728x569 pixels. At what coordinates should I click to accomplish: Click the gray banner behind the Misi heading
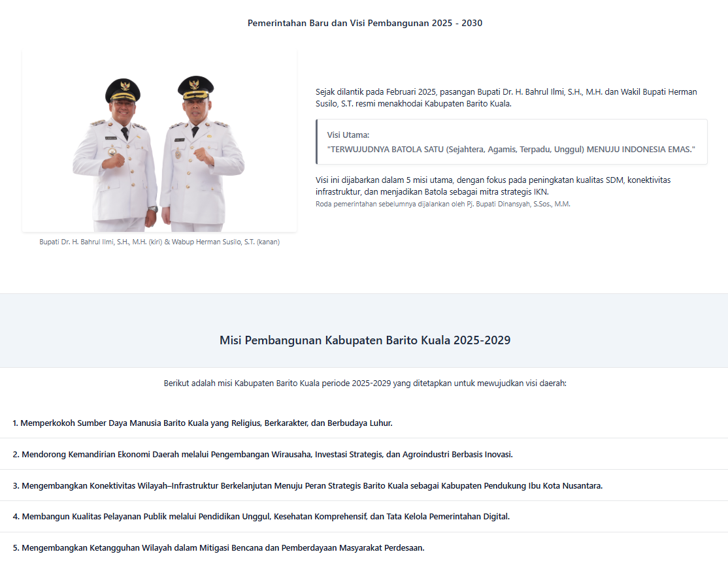pos(364,331)
